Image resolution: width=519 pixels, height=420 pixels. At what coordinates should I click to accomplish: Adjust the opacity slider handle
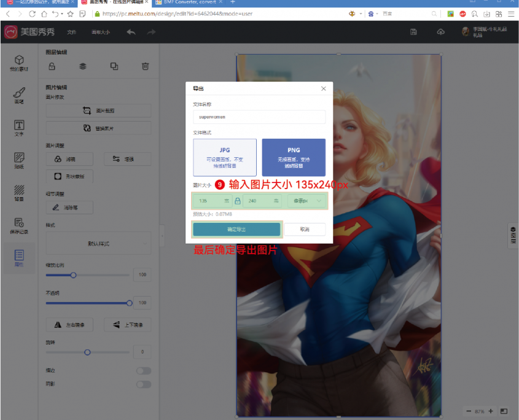pyautogui.click(x=130, y=303)
